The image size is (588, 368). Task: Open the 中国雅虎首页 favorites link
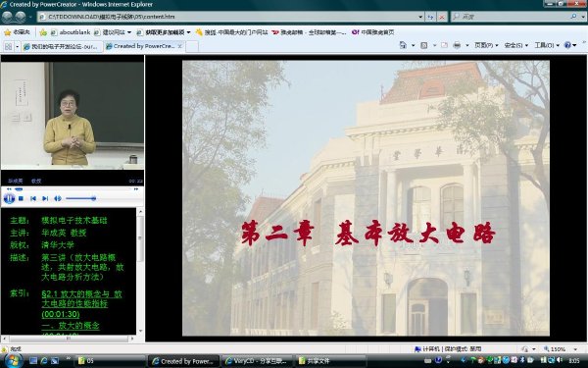pyautogui.click(x=373, y=32)
